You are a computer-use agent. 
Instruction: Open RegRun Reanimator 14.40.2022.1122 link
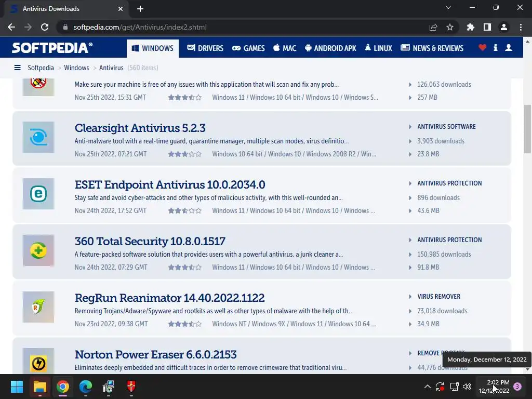170,298
